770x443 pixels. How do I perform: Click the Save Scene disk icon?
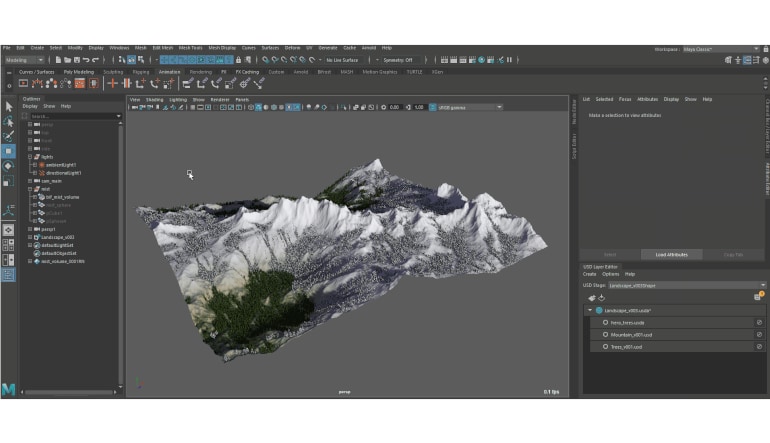click(x=77, y=60)
